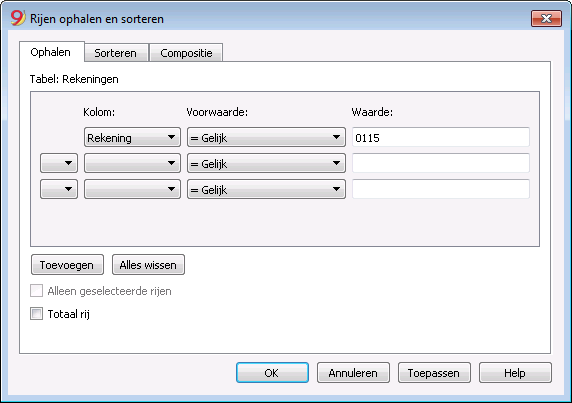Click the third row's empty Waarde field

(x=441, y=189)
